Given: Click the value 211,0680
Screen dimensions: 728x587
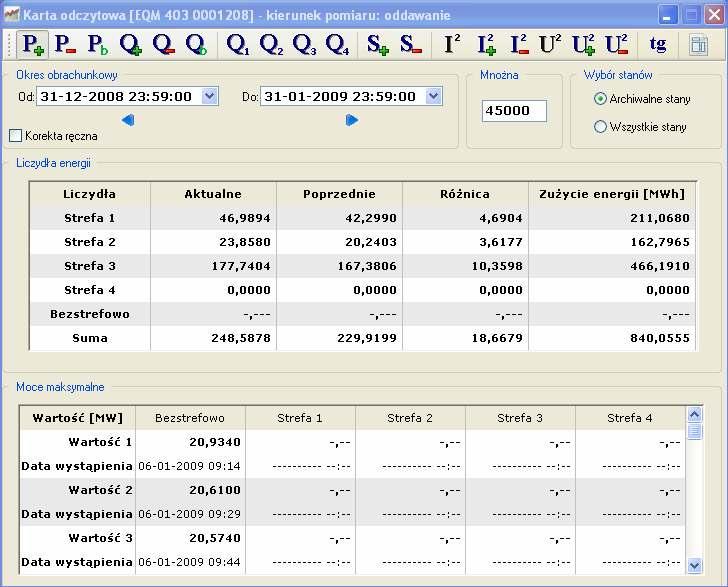Looking at the screenshot, I should [660, 218].
